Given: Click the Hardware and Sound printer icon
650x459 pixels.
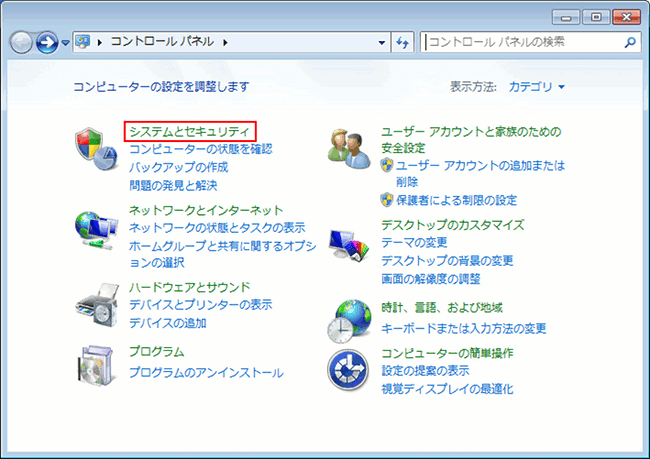Looking at the screenshot, I should [98, 303].
